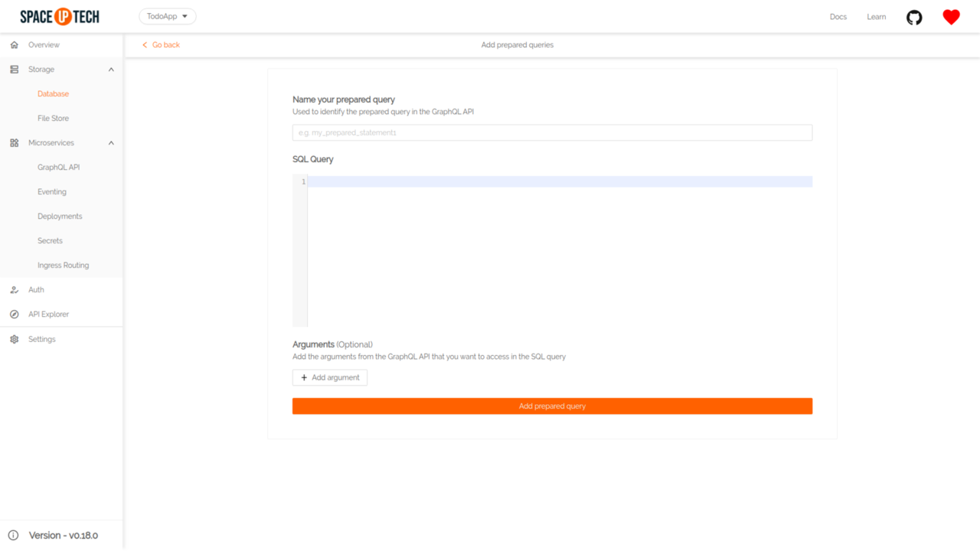Click the heart icon in the header
The image size is (980, 551).
(x=950, y=16)
